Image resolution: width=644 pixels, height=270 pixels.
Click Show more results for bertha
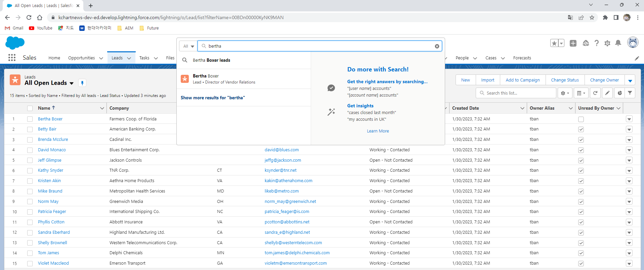pos(213,98)
